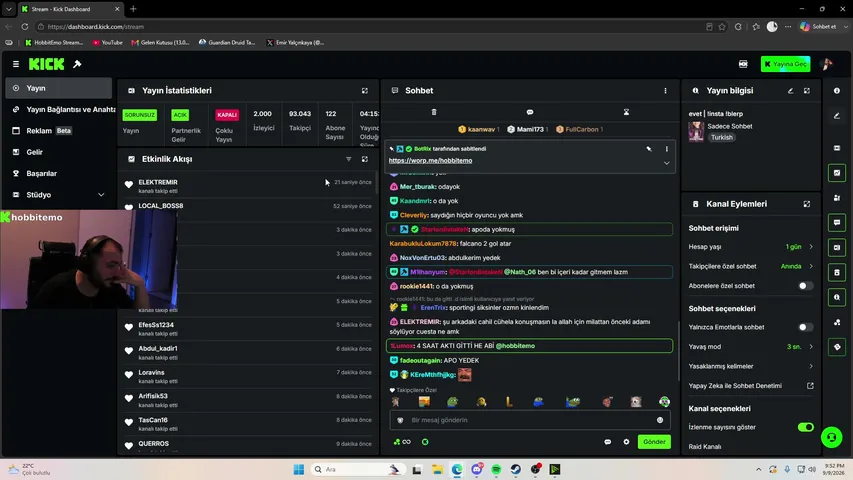This screenshot has width=853, height=480.
Task: Click the golden L emote
Action: (x=509, y=402)
